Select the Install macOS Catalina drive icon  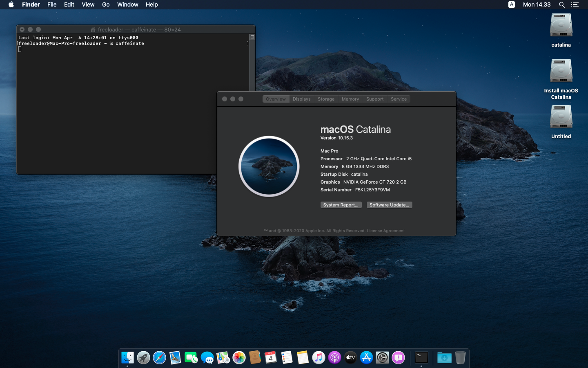tap(561, 72)
